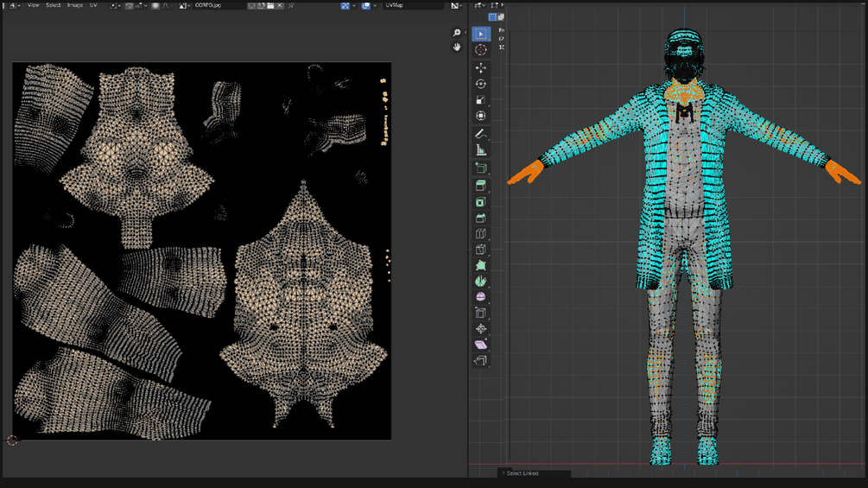
Task: Click the UV editor pan hand icon
Action: click(x=457, y=48)
